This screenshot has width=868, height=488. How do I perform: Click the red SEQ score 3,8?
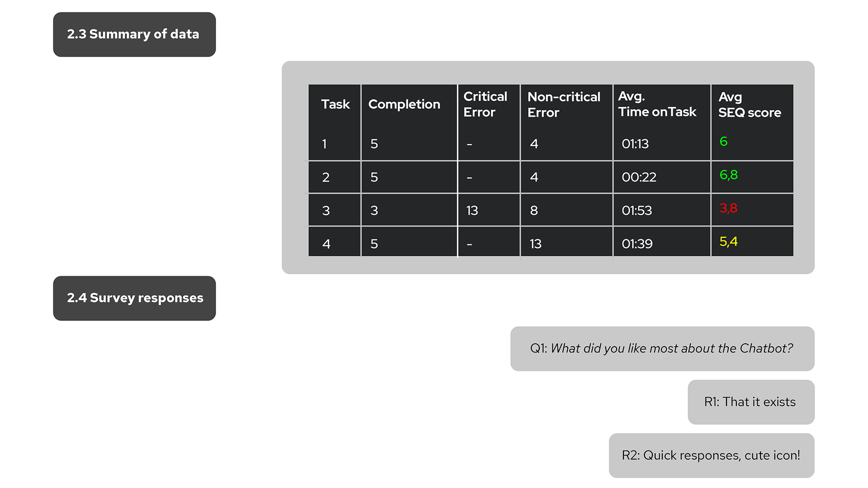728,208
